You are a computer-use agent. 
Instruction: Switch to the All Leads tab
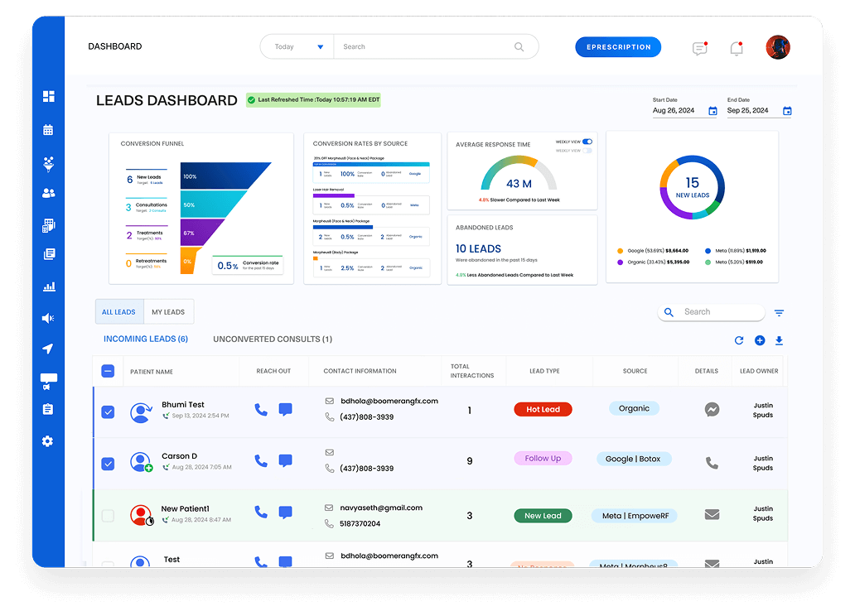(x=118, y=312)
